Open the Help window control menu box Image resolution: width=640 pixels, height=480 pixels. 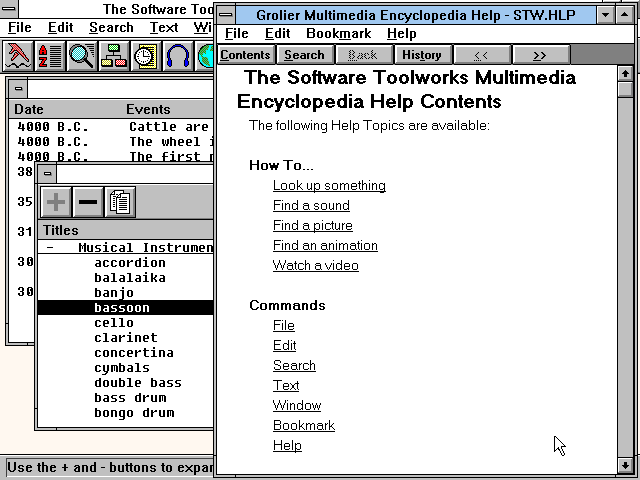(226, 15)
